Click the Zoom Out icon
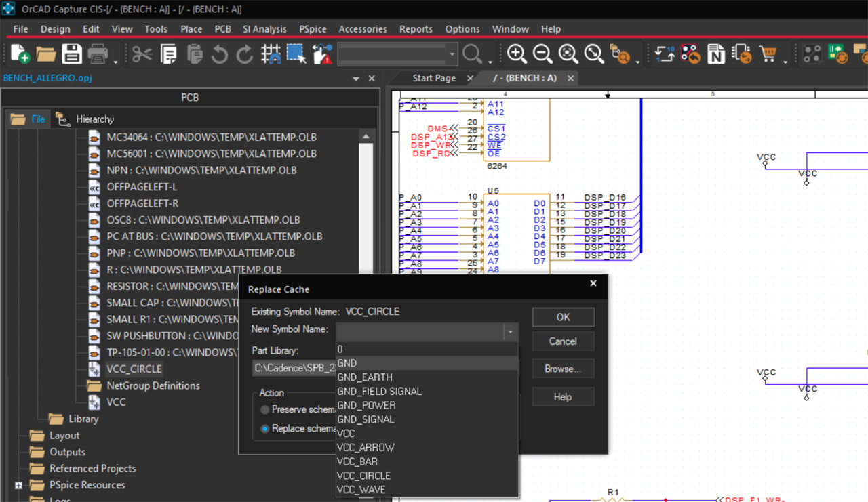Image resolution: width=868 pixels, height=502 pixels. coord(542,54)
